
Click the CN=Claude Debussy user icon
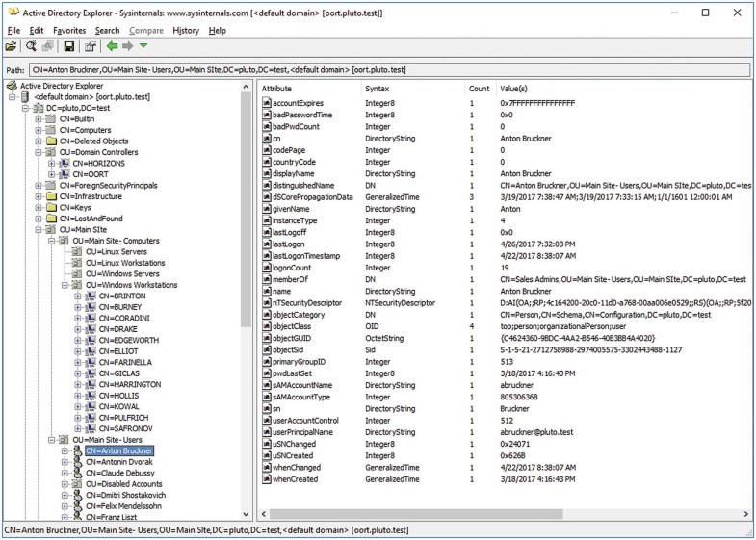[77, 473]
